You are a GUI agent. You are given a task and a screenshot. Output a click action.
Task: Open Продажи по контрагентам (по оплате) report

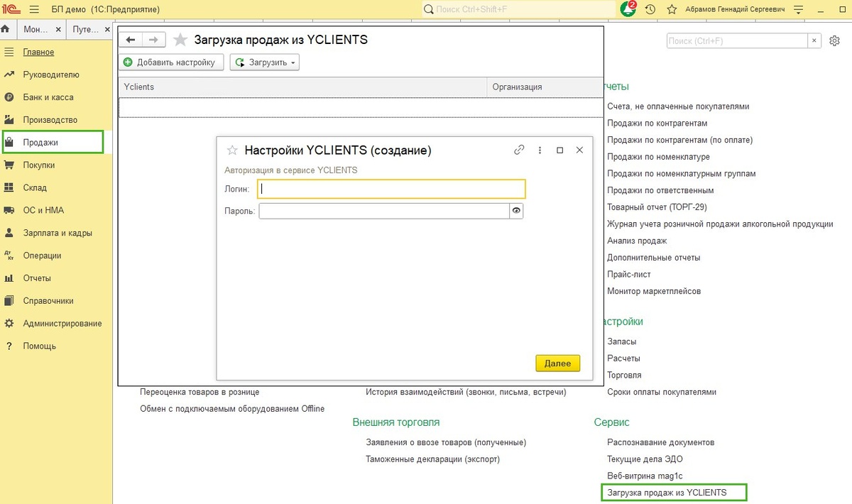coord(679,140)
